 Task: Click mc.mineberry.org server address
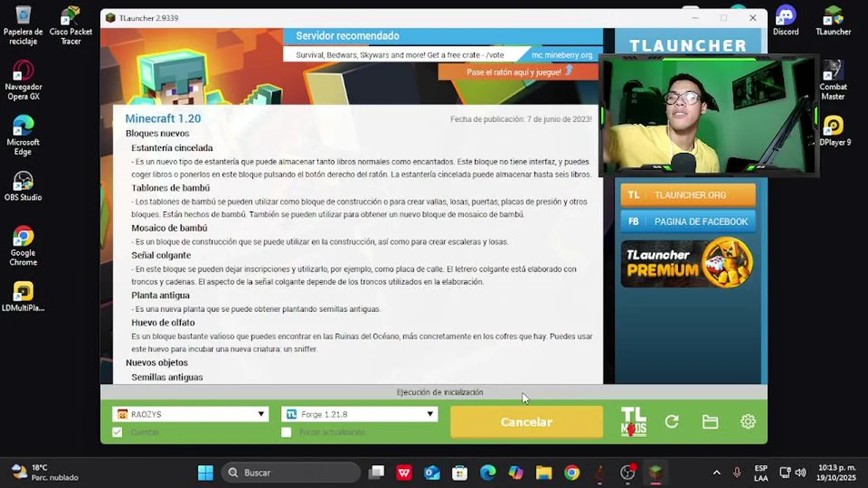click(x=561, y=55)
